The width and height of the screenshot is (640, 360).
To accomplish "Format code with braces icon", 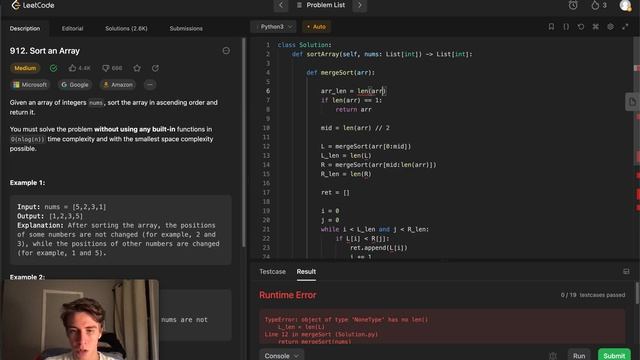I will [x=566, y=27].
